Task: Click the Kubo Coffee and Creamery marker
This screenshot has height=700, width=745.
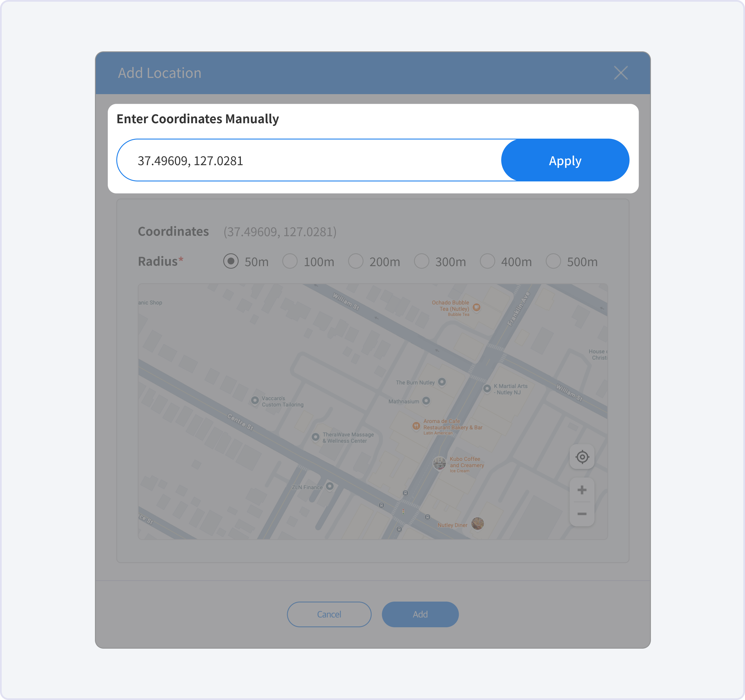Action: point(439,464)
